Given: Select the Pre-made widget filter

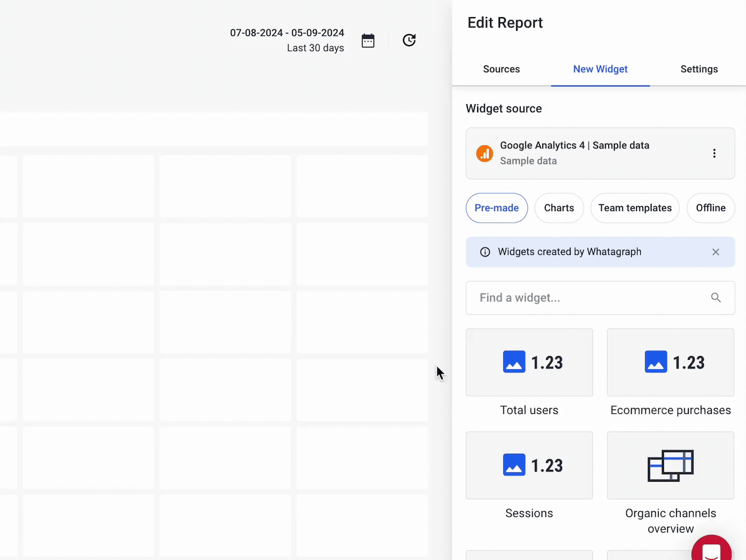Looking at the screenshot, I should (x=496, y=208).
